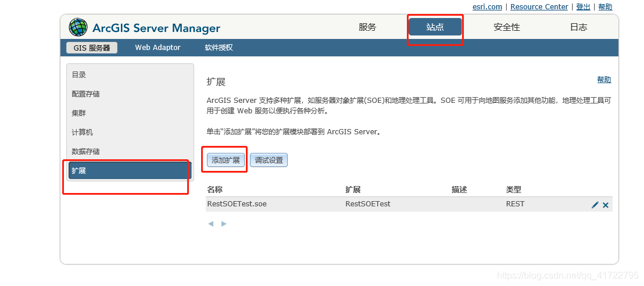Click the 帮助 link in top bar
Image resolution: width=644 pixels, height=286 pixels.
tap(606, 6)
